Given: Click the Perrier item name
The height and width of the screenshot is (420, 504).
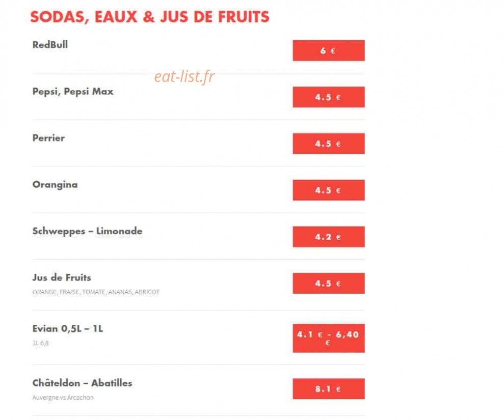Looking at the screenshot, I should tap(48, 138).
